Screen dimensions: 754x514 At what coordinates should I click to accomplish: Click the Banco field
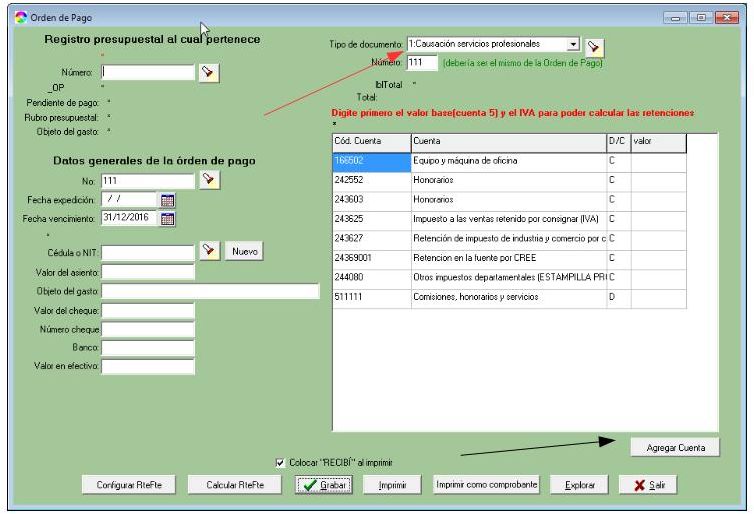[x=148, y=347]
